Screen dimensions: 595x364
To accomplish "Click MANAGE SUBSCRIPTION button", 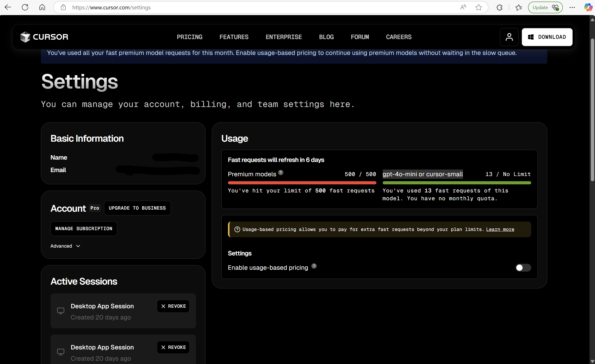I will (84, 229).
